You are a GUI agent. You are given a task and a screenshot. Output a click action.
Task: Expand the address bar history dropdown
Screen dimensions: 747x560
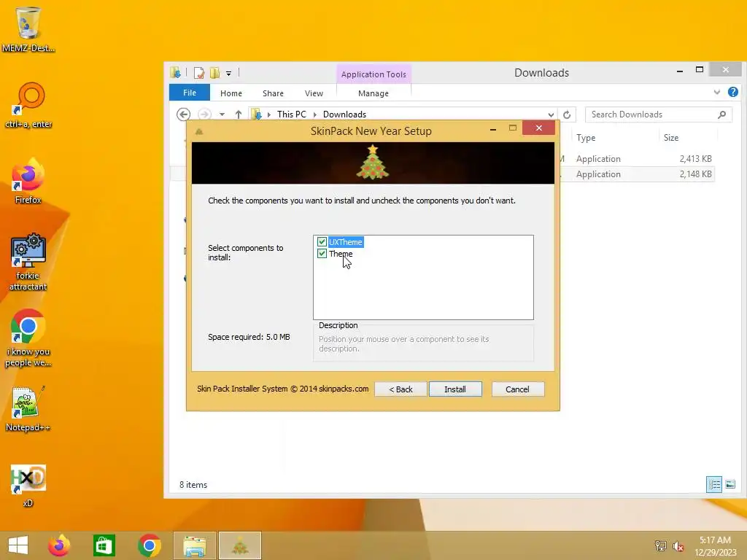551,114
